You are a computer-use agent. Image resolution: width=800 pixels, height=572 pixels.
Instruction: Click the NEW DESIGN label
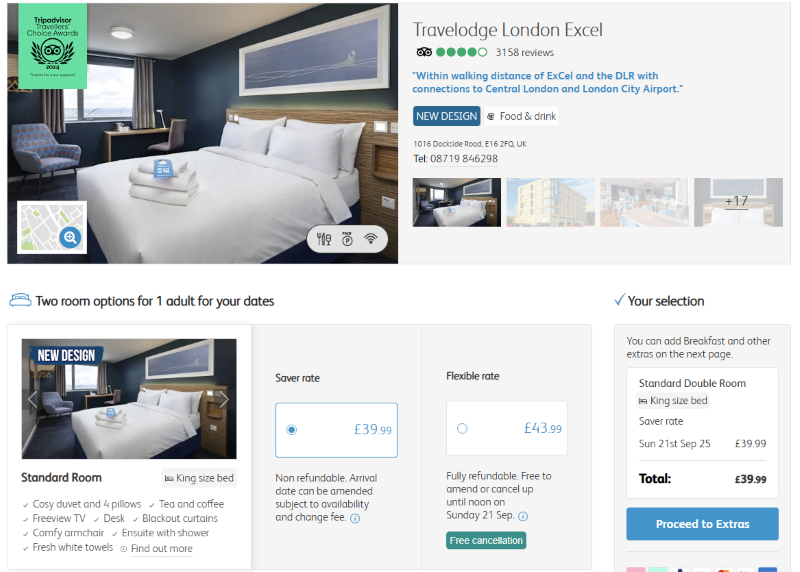pos(446,116)
